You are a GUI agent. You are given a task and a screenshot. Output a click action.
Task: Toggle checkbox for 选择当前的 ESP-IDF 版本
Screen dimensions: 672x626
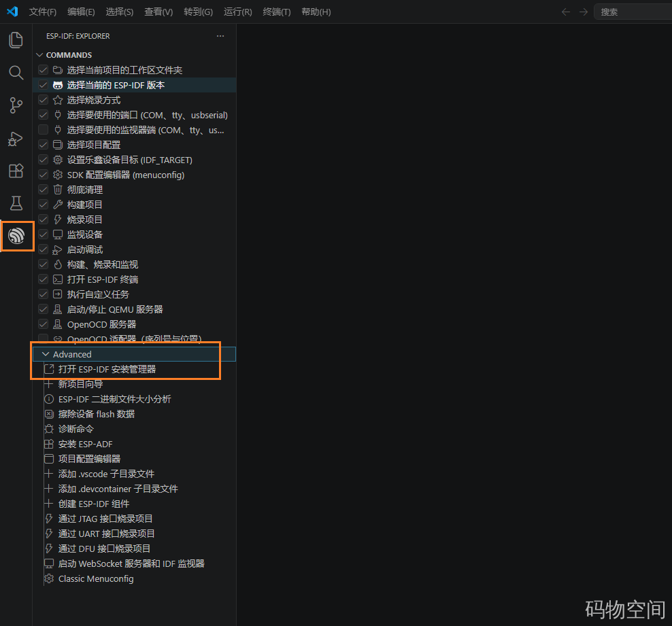click(x=44, y=85)
